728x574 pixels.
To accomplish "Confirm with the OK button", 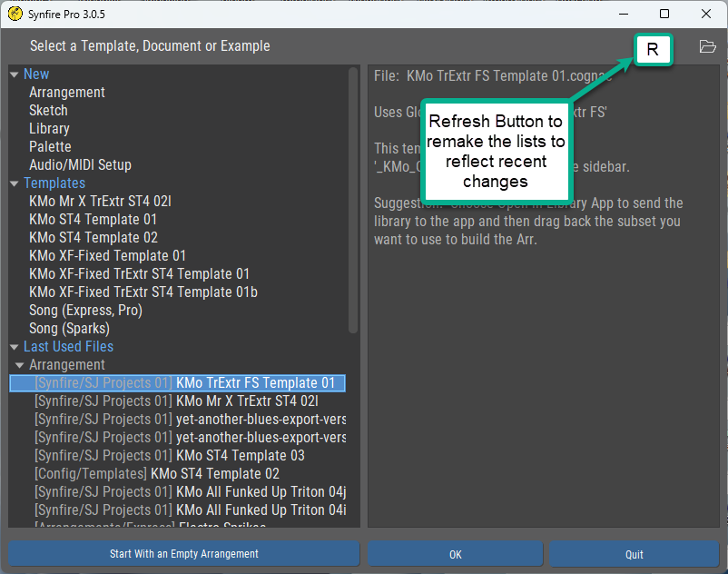I will (455, 554).
